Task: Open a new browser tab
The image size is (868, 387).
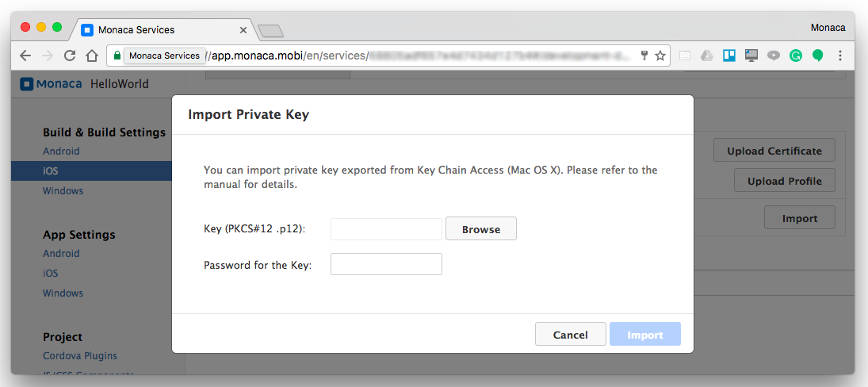Action: click(x=271, y=31)
